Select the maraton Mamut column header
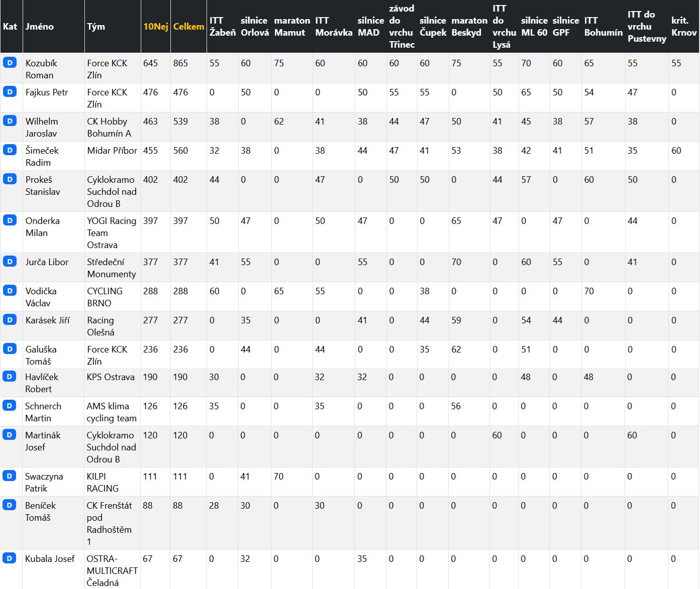Image resolution: width=700 pixels, height=589 pixels. point(292,27)
